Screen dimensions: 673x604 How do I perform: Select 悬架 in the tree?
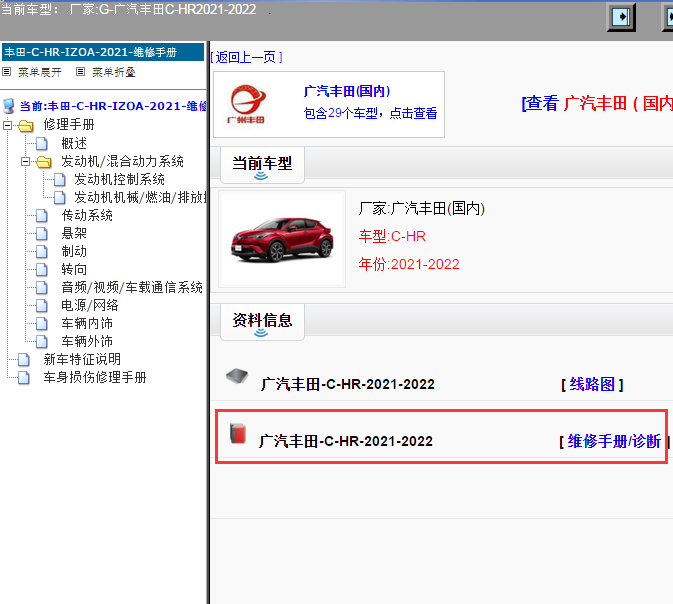[x=74, y=234]
